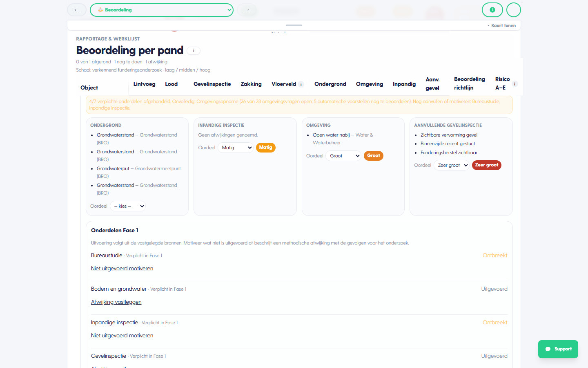The image size is (588, 368).
Task: Open the green info button at top right
Action: 492,10
